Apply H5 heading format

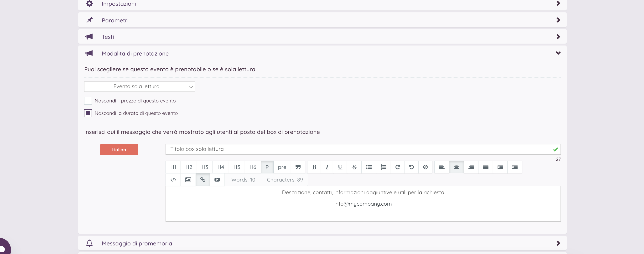(x=237, y=167)
